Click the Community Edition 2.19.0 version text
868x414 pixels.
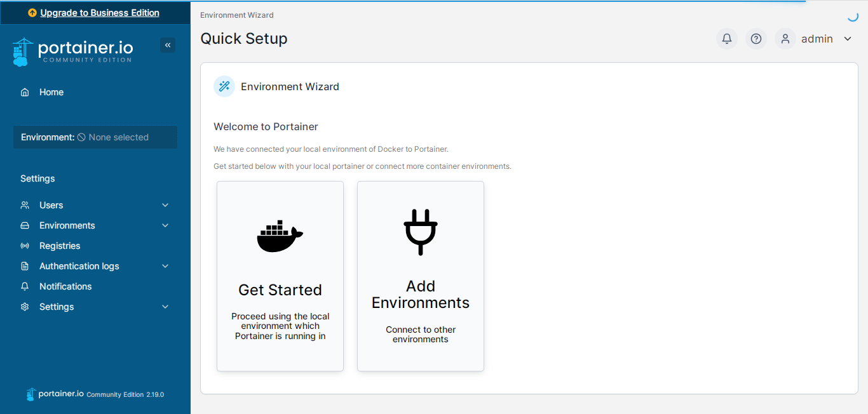(125, 394)
